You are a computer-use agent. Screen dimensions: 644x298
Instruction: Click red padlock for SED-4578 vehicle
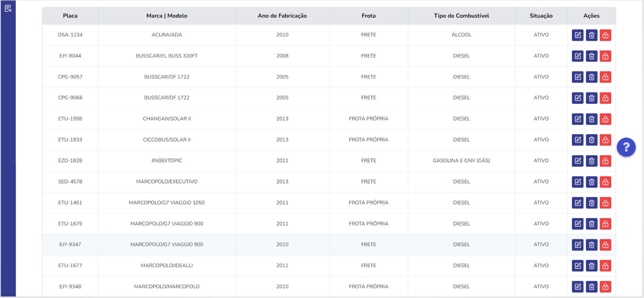[605, 182]
